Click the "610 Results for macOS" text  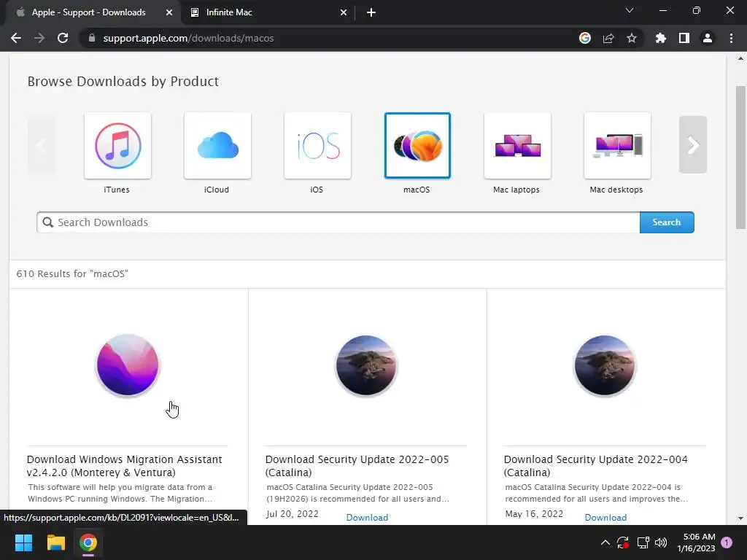coord(72,274)
